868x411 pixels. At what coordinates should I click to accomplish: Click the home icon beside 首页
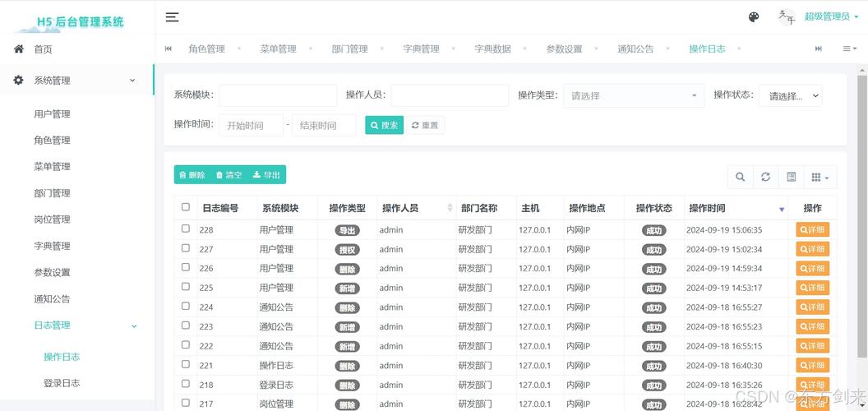point(19,48)
